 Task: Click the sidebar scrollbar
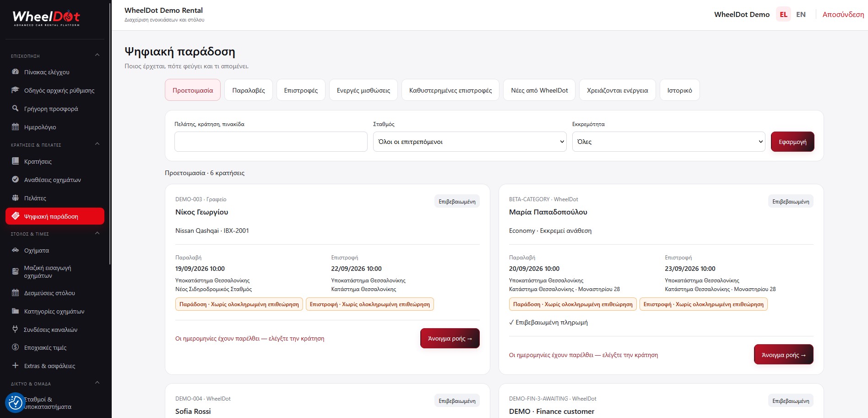tap(110, 133)
